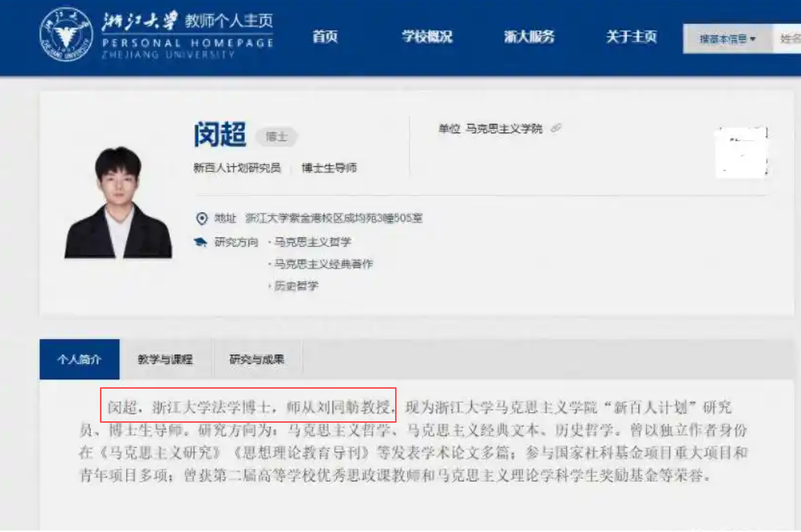
Task: Click the profile portrait photo
Action: click(x=119, y=202)
